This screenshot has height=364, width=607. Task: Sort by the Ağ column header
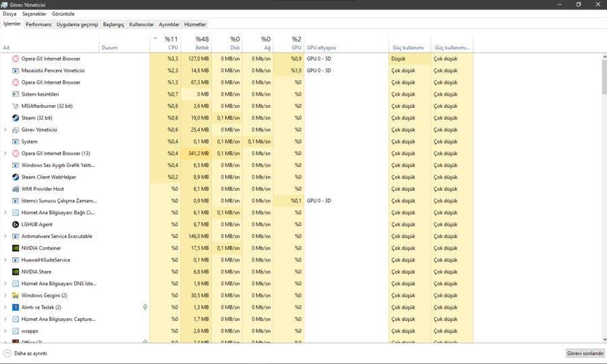pyautogui.click(x=258, y=43)
